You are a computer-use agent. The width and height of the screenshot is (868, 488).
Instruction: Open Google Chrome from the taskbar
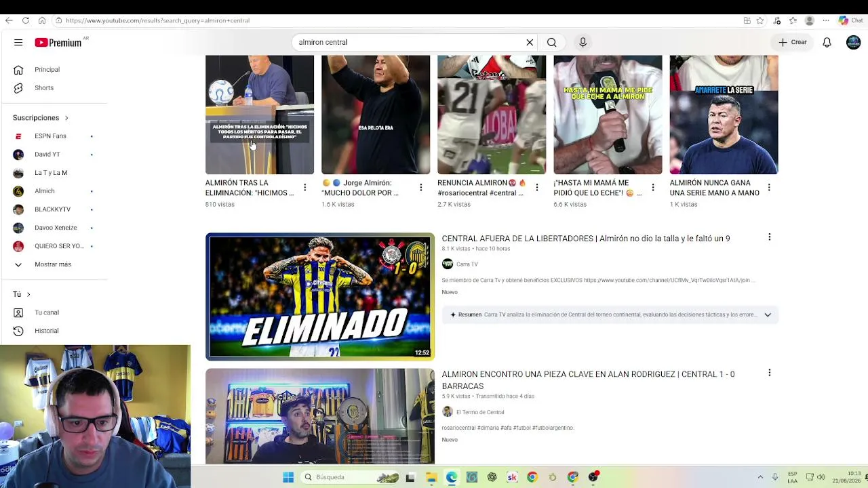[532, 477]
